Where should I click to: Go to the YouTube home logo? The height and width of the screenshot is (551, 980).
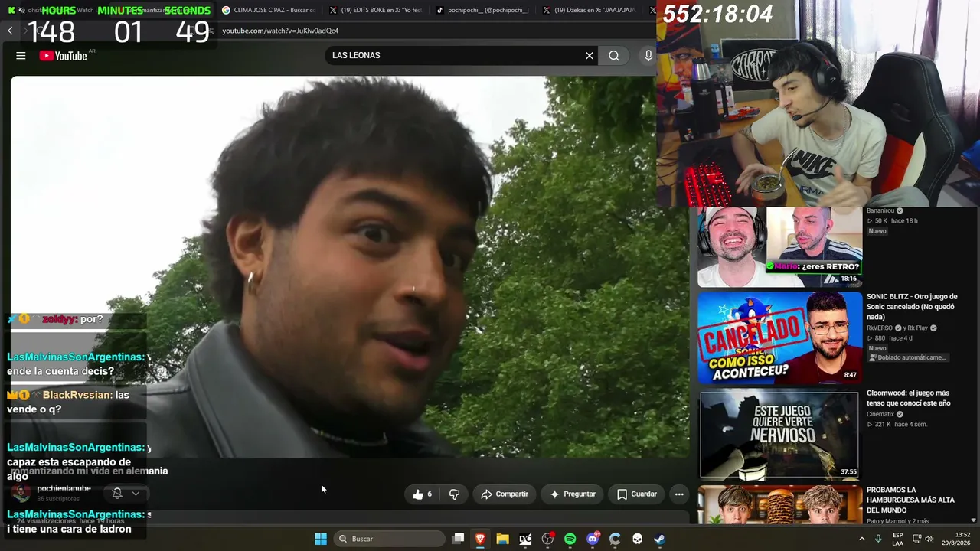(x=64, y=55)
